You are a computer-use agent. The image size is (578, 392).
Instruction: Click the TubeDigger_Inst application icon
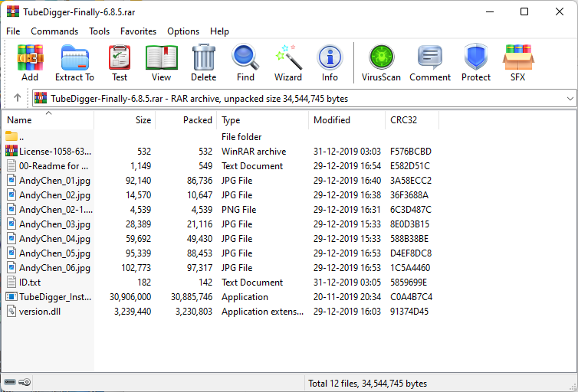click(x=11, y=296)
